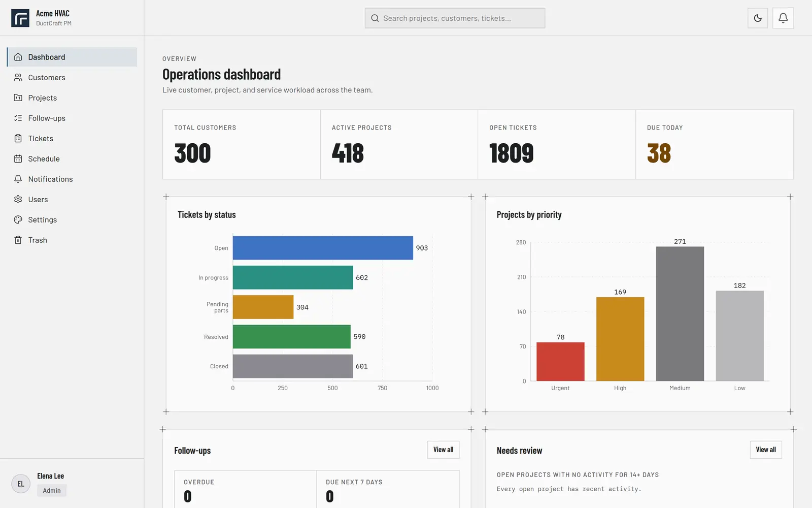Click the Overdue 0 follow-ups tile
Viewport: 812px width, 508px height.
246,489
